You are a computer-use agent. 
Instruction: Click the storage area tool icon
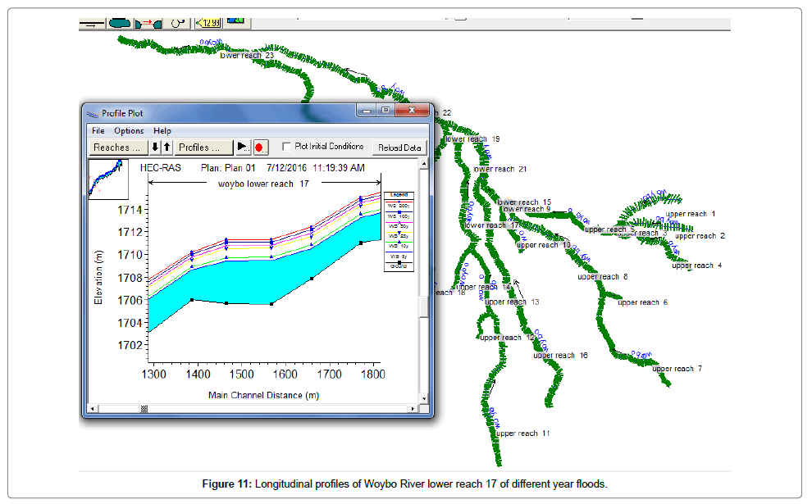121,23
